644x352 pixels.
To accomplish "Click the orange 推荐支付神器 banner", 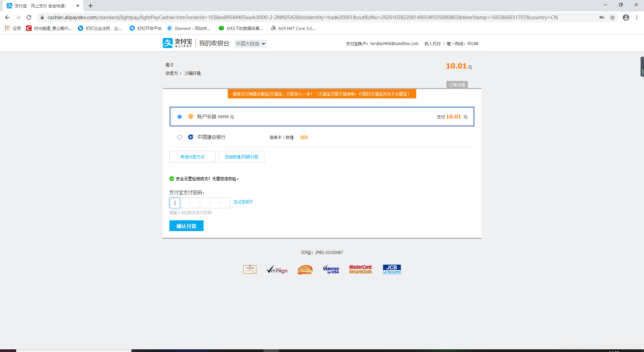I will [322, 94].
